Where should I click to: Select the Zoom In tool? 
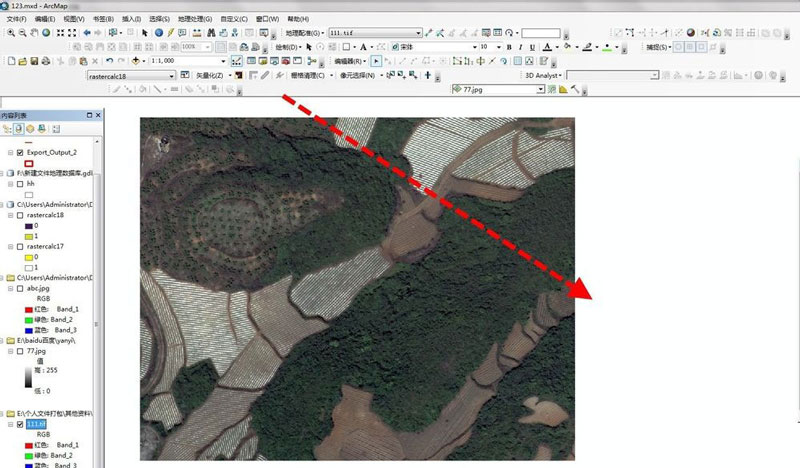[x=9, y=33]
